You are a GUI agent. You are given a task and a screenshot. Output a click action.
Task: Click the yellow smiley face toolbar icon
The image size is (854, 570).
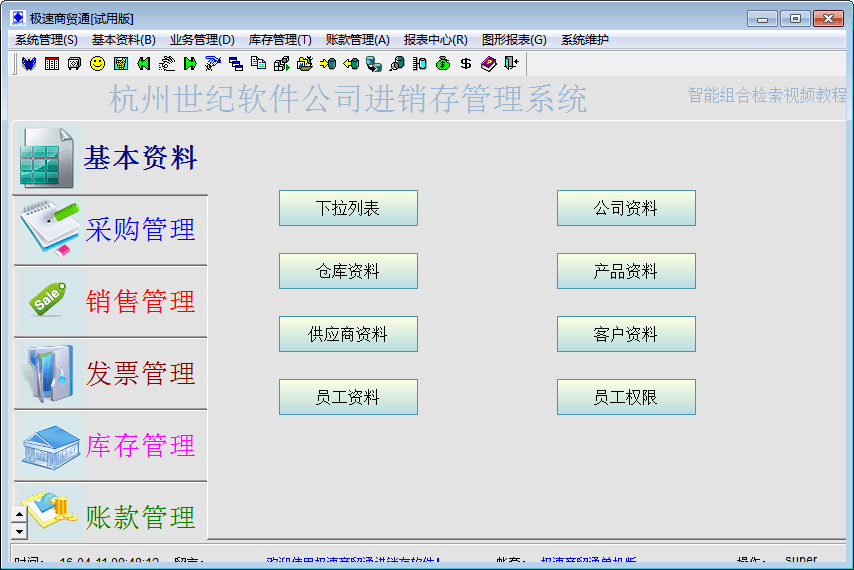coord(97,63)
